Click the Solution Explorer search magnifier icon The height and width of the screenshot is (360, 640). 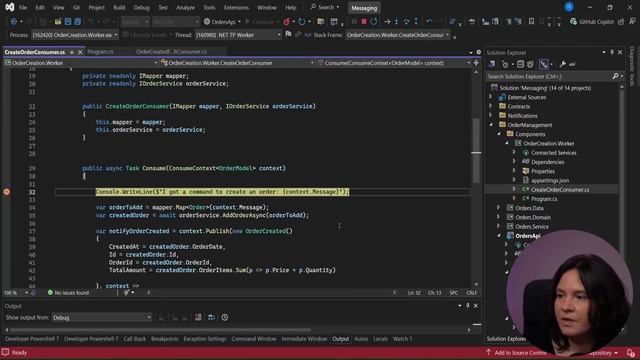(x=615, y=76)
